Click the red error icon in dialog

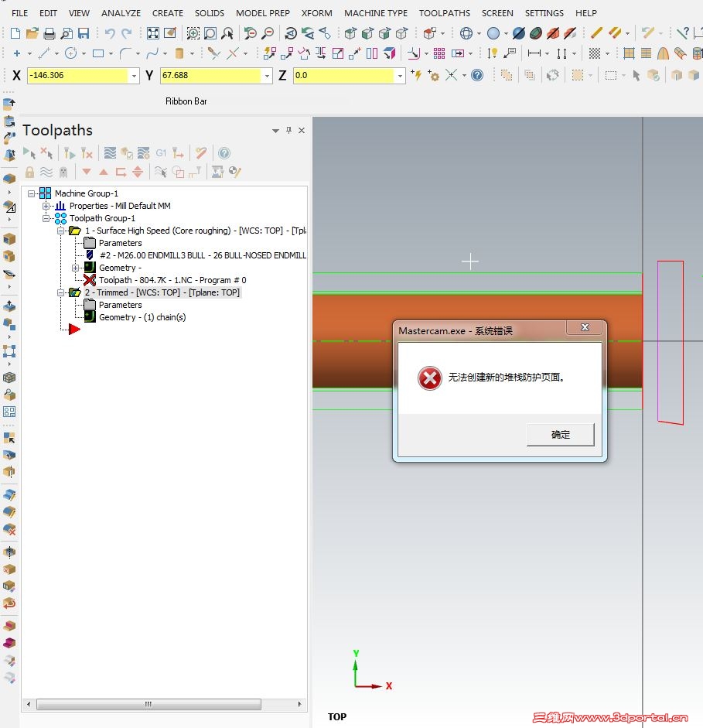(430, 378)
